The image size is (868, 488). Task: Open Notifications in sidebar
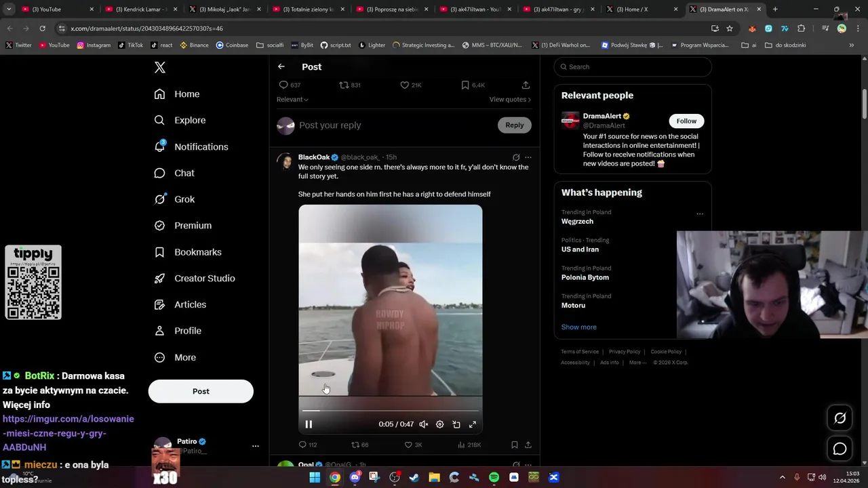tap(191, 146)
